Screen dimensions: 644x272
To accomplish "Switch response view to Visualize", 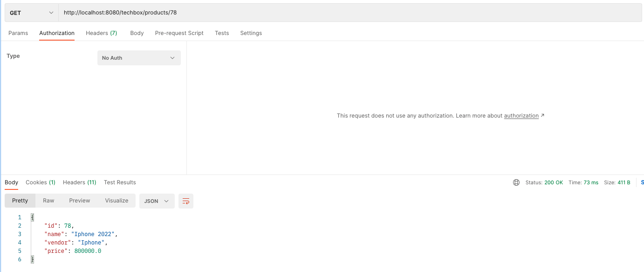I will tap(116, 200).
